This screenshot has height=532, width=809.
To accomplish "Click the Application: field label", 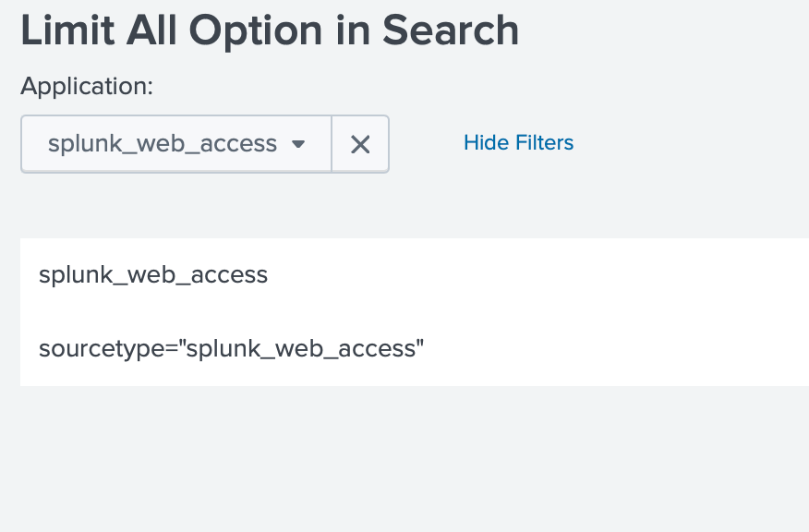I will tap(86, 86).
